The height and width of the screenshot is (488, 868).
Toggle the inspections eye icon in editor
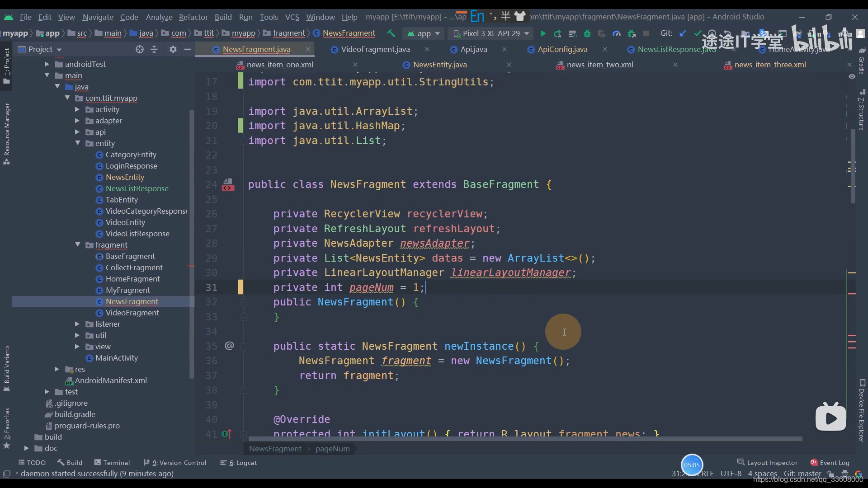coord(852,76)
